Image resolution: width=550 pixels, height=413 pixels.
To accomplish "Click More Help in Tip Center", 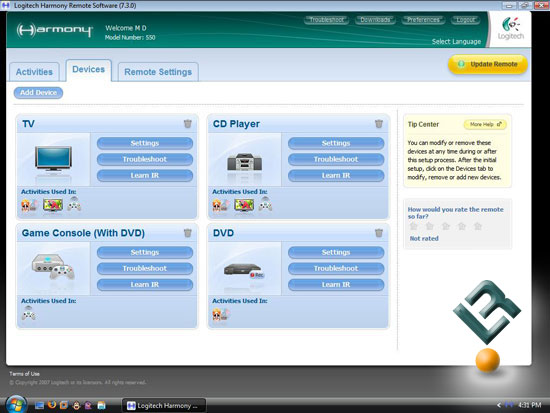I will click(485, 124).
